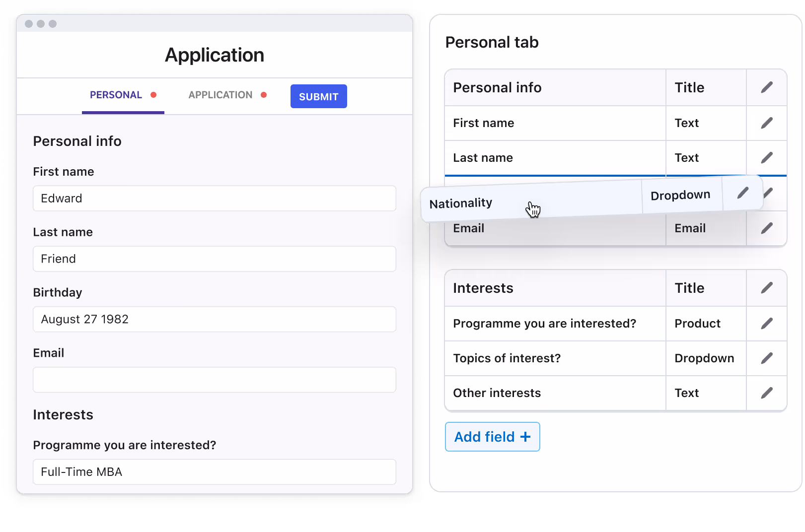Click the empty Email input field

[214, 380]
